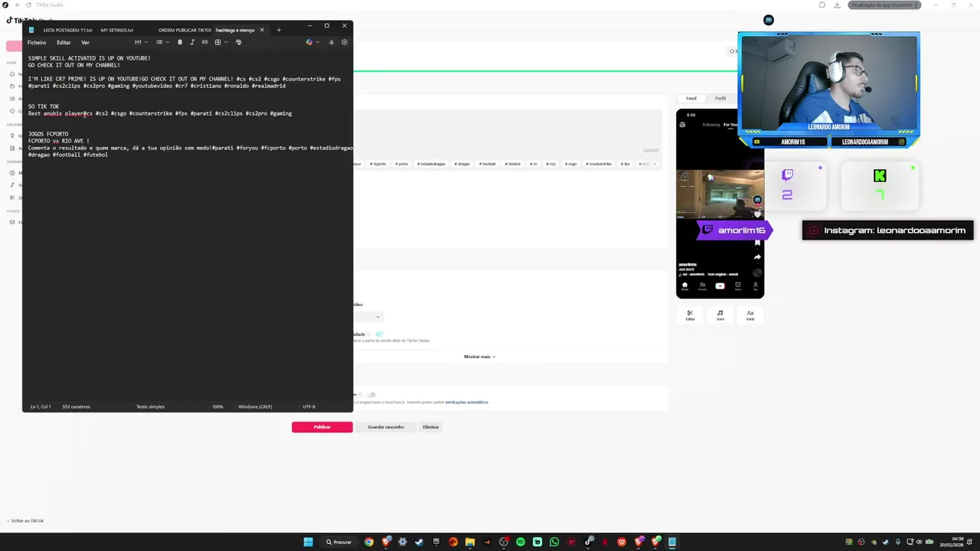Click the Eliminar button
This screenshot has height=551, width=980.
pos(431,427)
